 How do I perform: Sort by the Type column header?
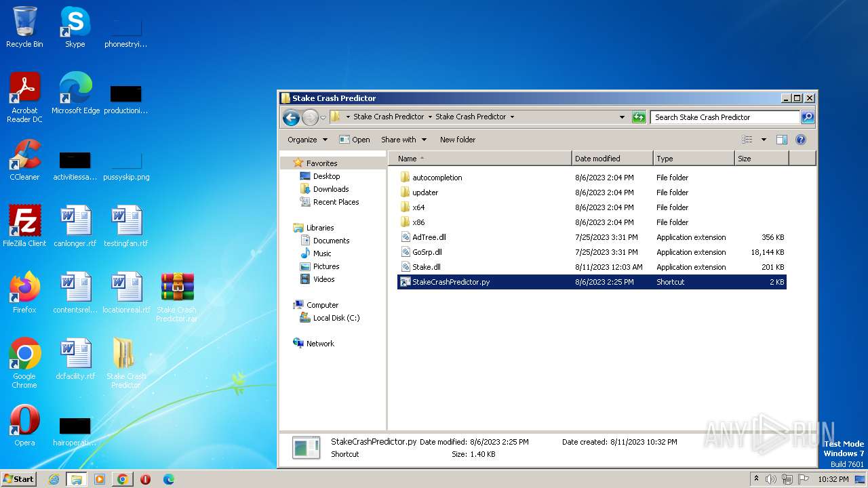(694, 159)
